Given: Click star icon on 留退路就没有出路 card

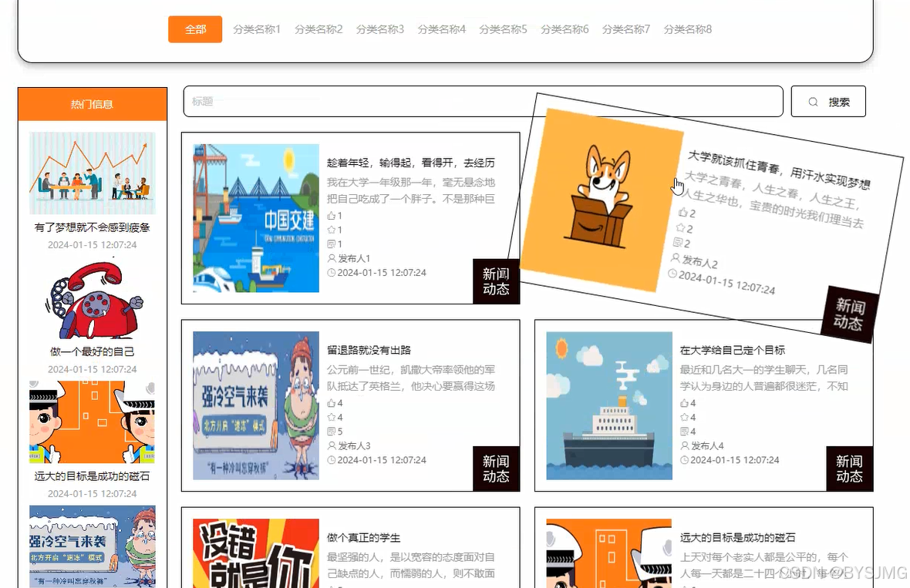Looking at the screenshot, I should 332,417.
